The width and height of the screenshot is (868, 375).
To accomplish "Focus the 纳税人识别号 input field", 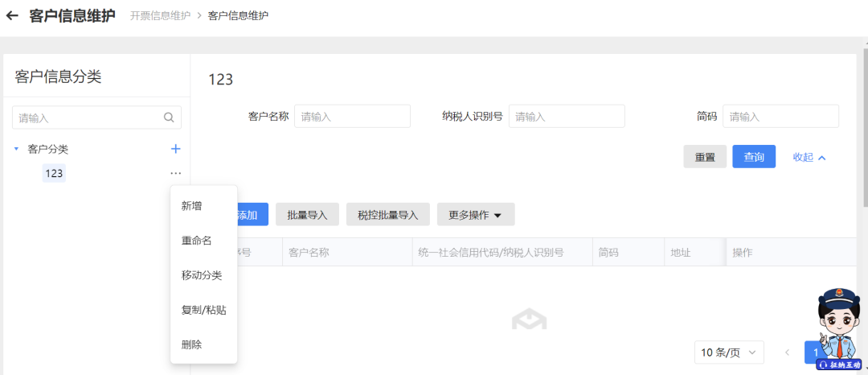I will (567, 117).
